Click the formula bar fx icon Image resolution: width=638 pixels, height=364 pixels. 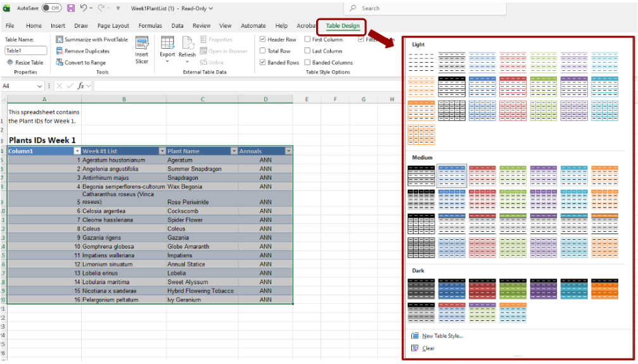tap(81, 86)
